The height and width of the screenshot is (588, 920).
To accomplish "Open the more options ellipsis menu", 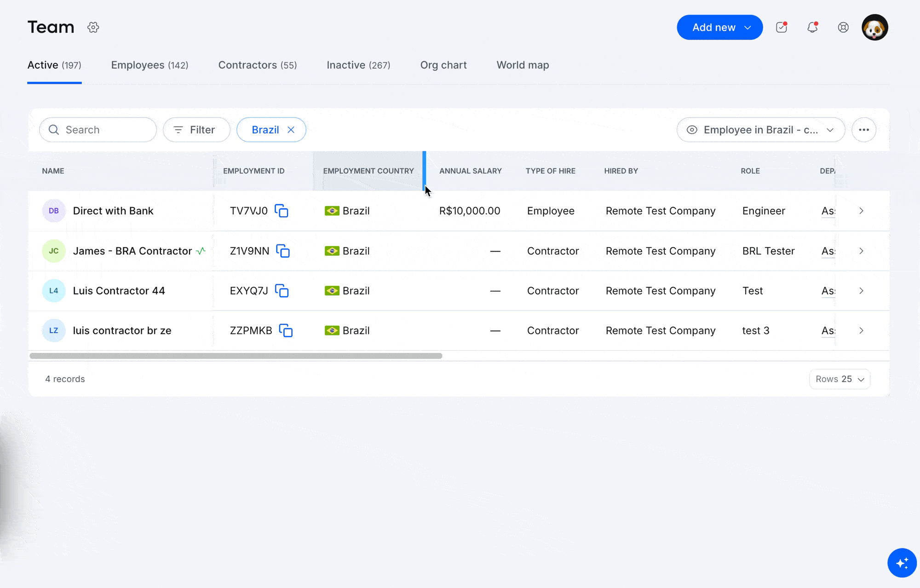I will tap(864, 130).
